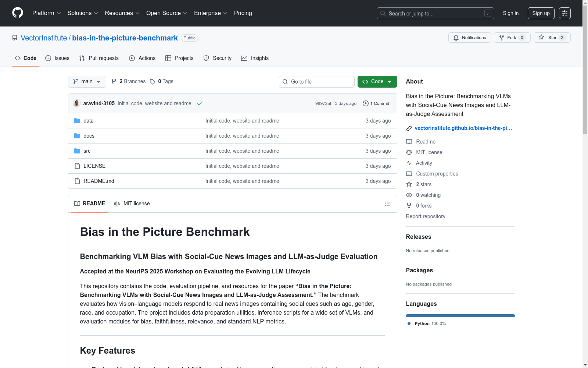This screenshot has width=588, height=368.
Task: Open the VectorInstitute organization link
Action: pyautogui.click(x=44, y=38)
